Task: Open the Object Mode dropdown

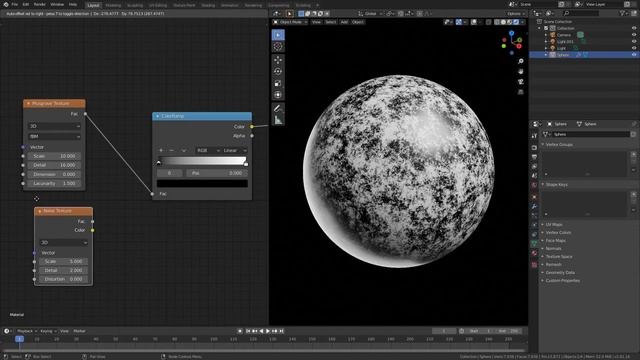Action: click(290, 22)
